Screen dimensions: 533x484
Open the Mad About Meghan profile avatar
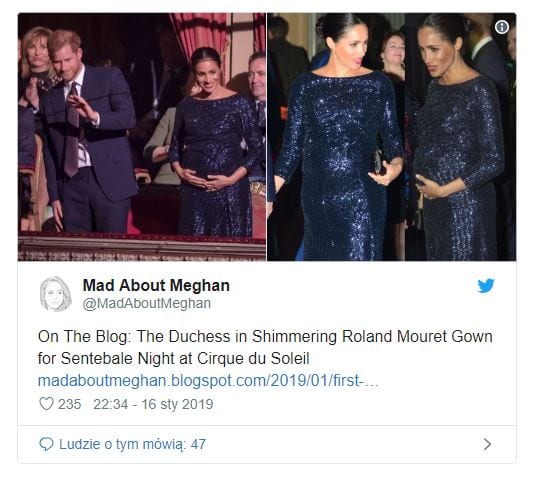55,294
